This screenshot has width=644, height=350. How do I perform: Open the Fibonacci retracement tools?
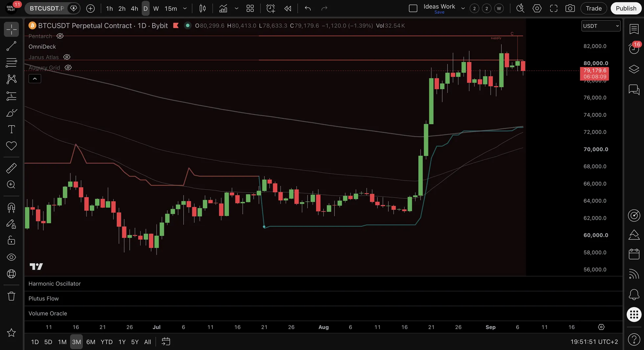tap(11, 62)
